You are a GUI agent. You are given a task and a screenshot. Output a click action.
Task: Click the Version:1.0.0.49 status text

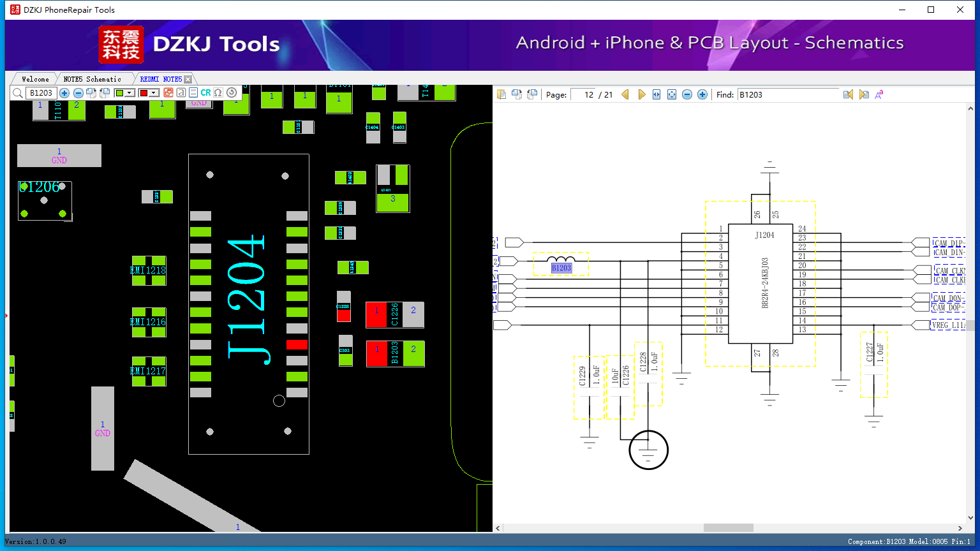click(x=36, y=541)
